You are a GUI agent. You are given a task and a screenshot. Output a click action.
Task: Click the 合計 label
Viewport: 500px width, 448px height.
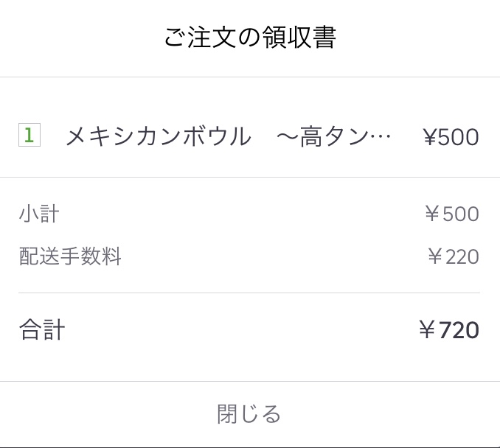(42, 329)
